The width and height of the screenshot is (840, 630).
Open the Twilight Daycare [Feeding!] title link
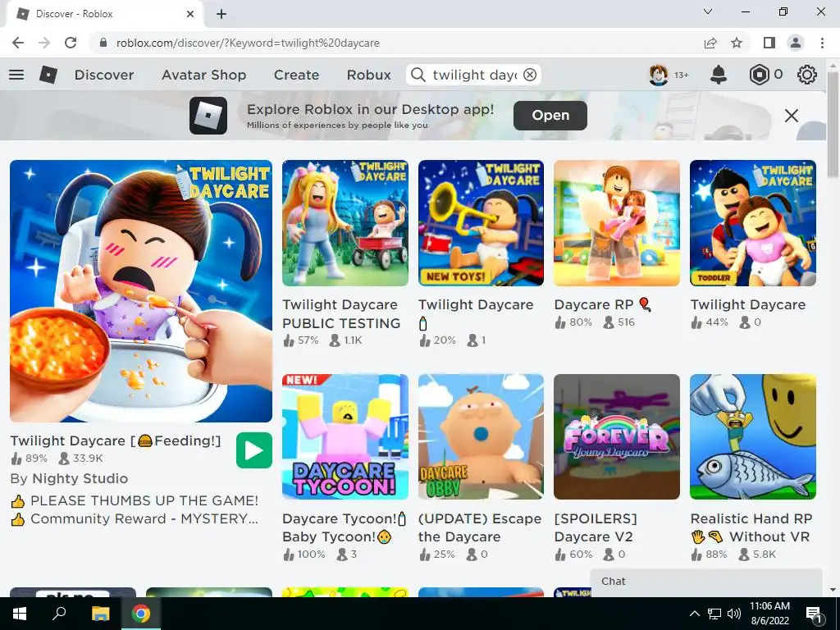pyautogui.click(x=116, y=441)
